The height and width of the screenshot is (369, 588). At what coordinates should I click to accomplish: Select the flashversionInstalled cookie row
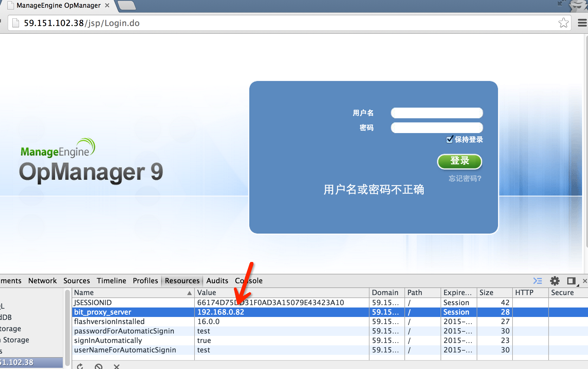point(330,321)
